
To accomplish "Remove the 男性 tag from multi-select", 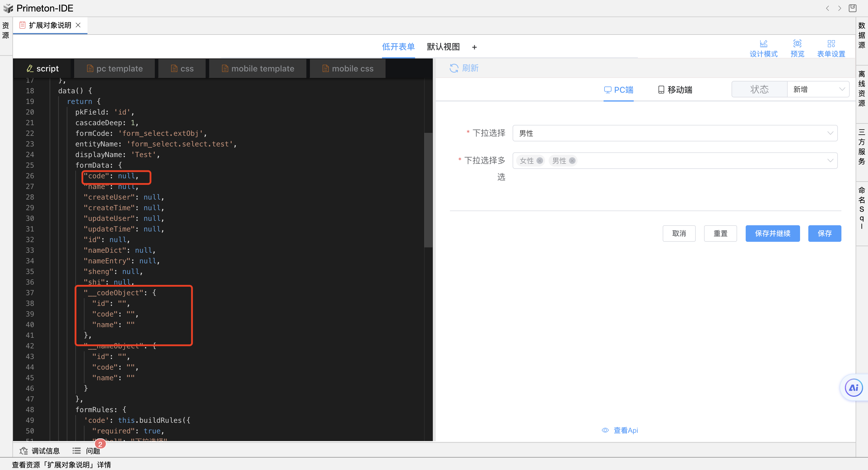I will click(572, 161).
